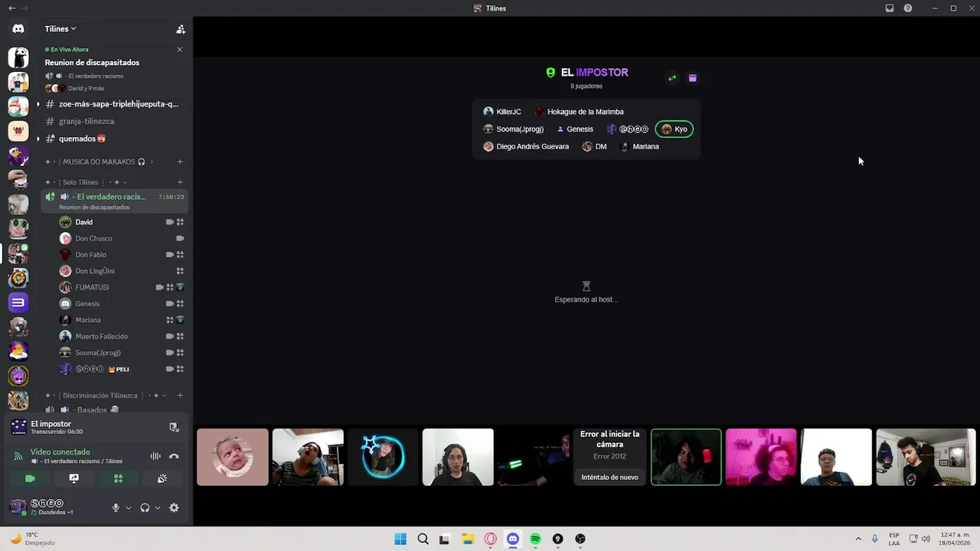Go back with title bar arrow

point(11,8)
